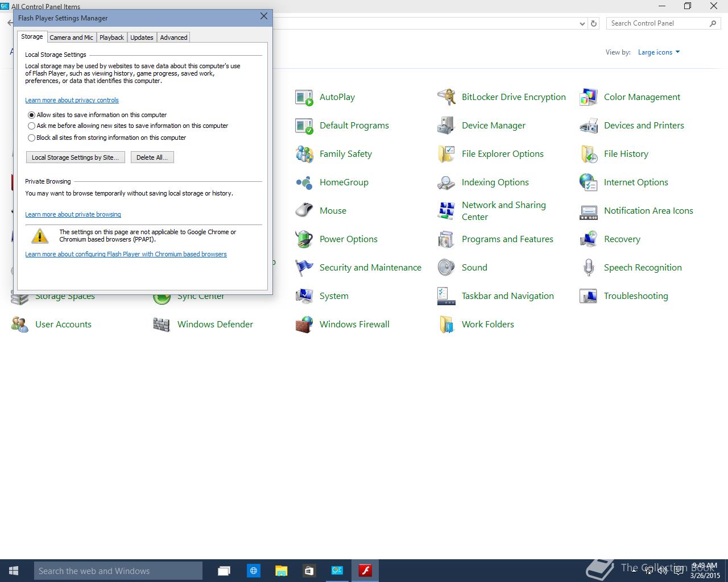Open BitLocker Drive Encryption icon
Image resolution: width=728 pixels, height=582 pixels.
pyautogui.click(x=446, y=97)
